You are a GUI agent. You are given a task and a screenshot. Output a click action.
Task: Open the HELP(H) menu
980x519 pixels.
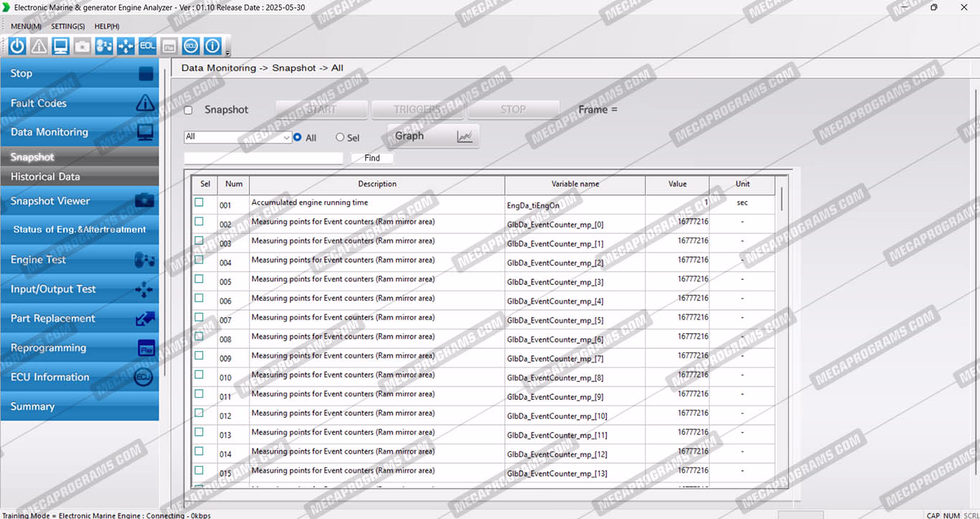click(x=107, y=27)
